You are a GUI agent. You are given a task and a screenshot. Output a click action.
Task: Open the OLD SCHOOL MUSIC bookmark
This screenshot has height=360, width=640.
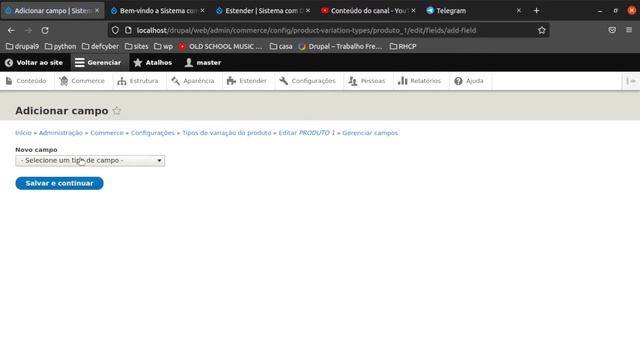click(x=221, y=47)
